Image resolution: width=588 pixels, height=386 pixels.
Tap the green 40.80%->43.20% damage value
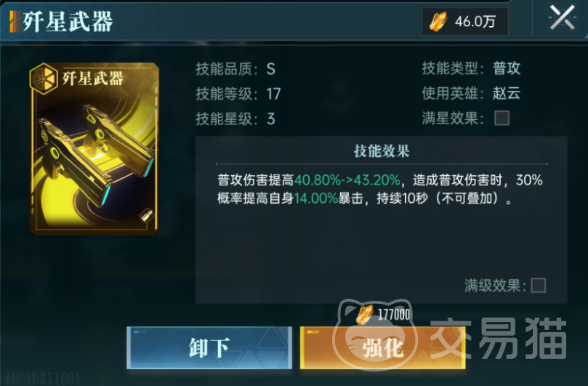coord(347,180)
